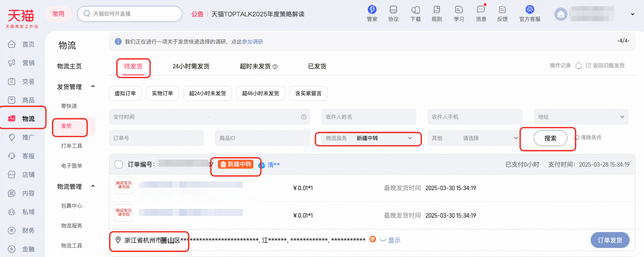Screen dimensions: 644x257
Task: Open 寄快递 in the submenu
Action: click(x=69, y=106)
